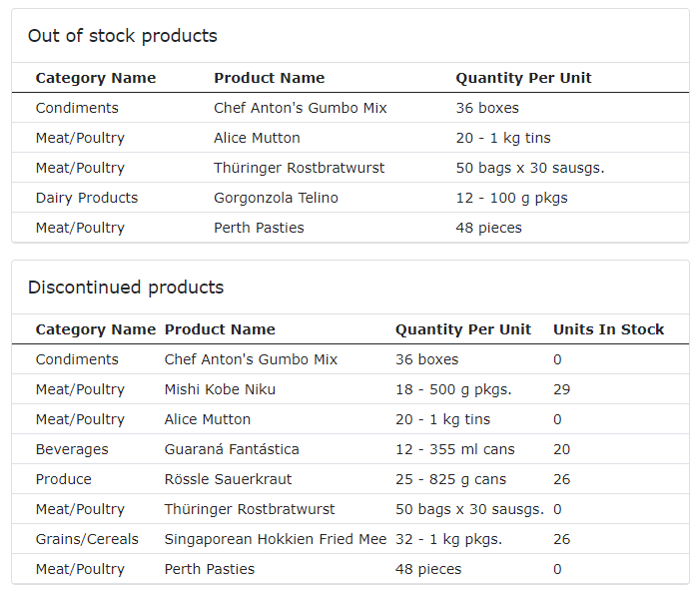Screen dimensions: 700x591
Task: Click the 'Dairy Products' category cell
Action: tap(87, 198)
